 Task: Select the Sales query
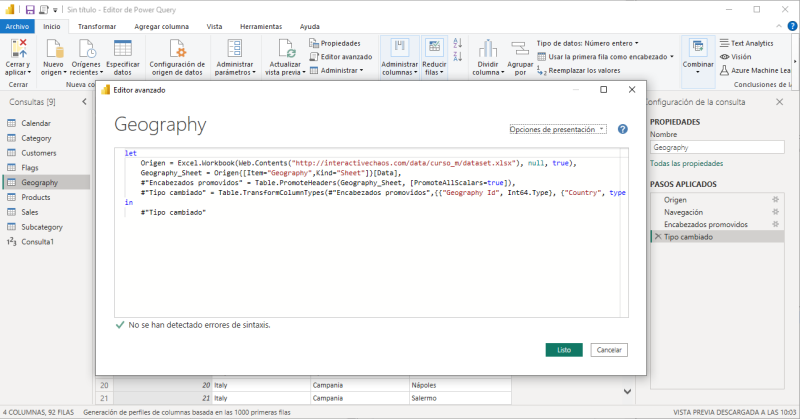46,212
